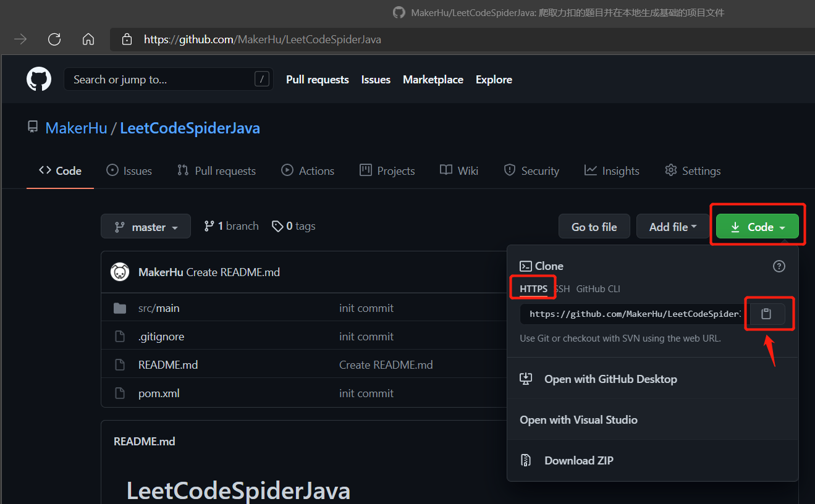Click the browser forward arrow
This screenshot has width=815, height=504.
pos(20,40)
